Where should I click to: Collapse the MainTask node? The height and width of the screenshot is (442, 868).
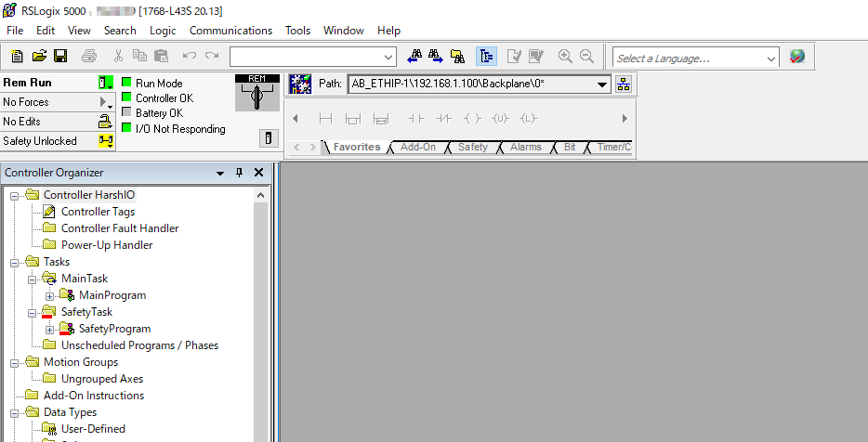point(33,279)
